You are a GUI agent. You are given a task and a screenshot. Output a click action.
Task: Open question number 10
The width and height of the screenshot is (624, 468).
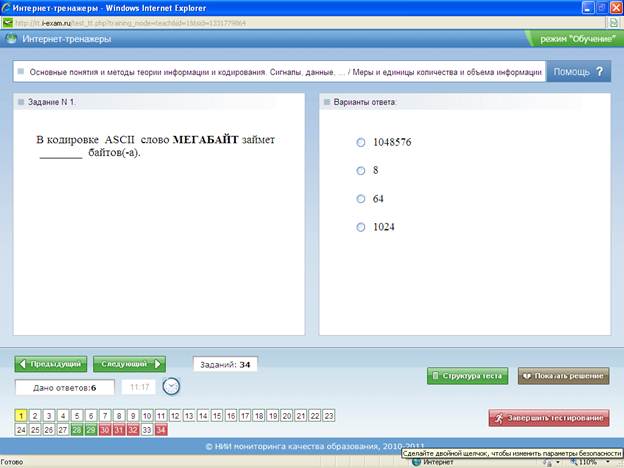(147, 416)
